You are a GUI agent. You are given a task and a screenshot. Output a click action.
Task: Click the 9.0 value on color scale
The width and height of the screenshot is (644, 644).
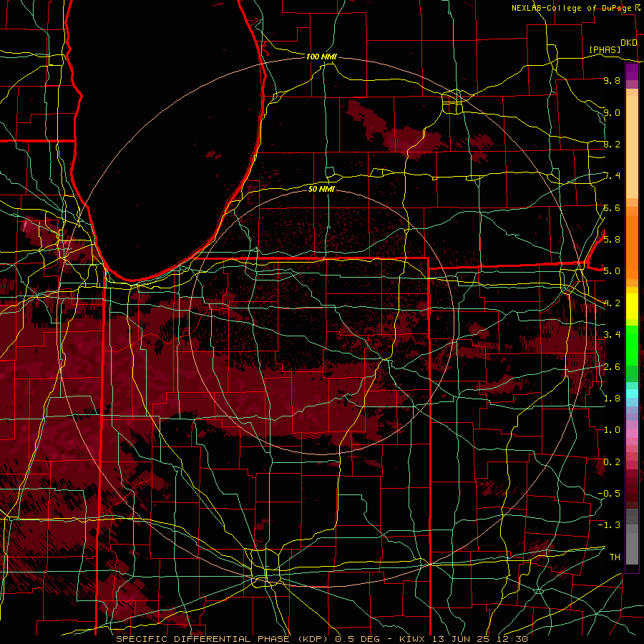[612, 112]
